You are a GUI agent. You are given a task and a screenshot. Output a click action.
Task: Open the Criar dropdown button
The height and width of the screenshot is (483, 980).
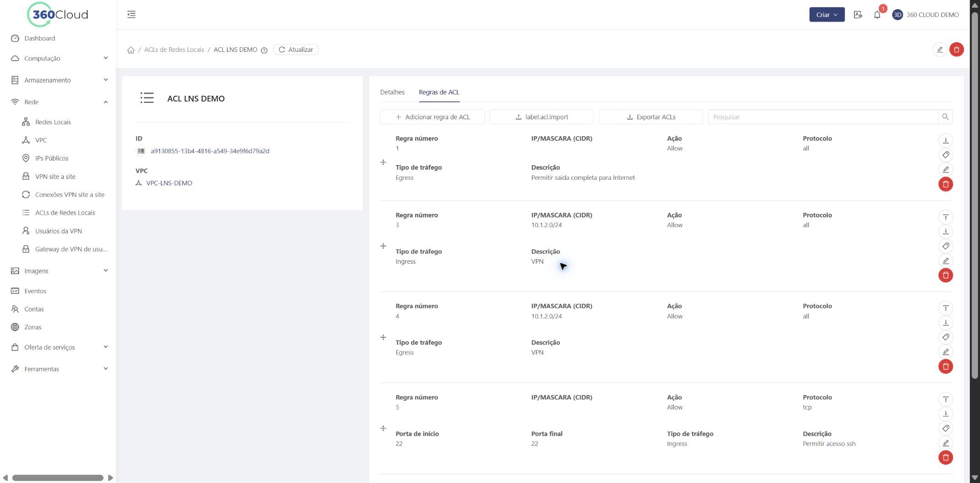coord(826,15)
